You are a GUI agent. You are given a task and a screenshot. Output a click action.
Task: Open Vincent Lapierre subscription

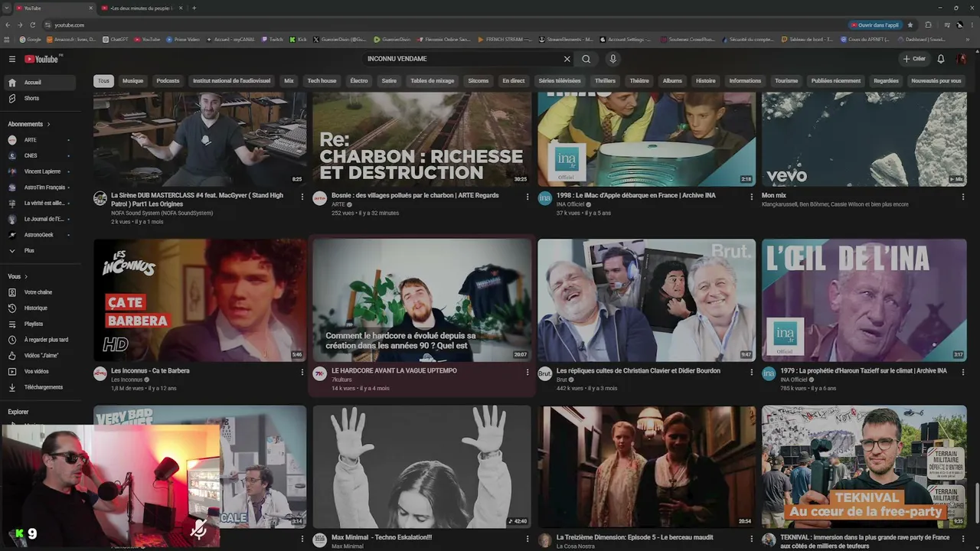click(x=41, y=171)
